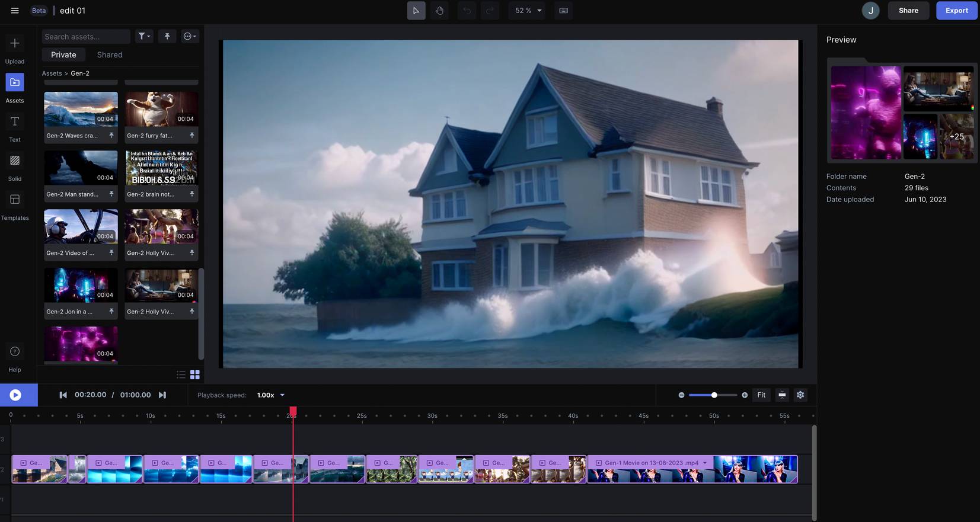Select the Private tab
Image resolution: width=980 pixels, height=522 pixels.
click(x=63, y=55)
